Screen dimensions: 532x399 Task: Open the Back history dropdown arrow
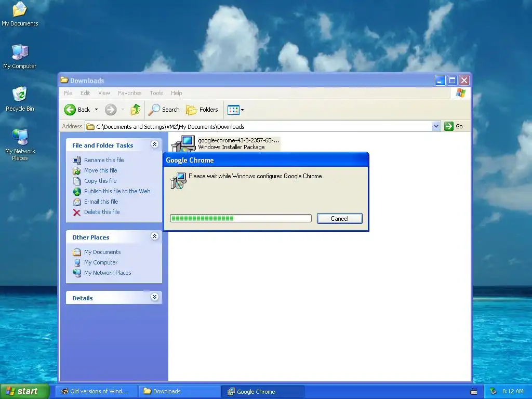pos(96,110)
